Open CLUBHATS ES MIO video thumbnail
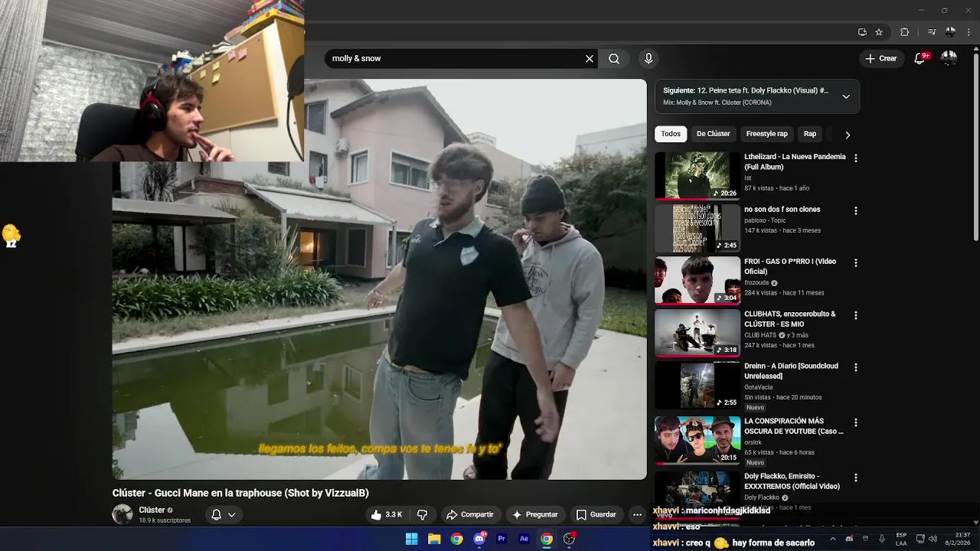Image resolution: width=980 pixels, height=551 pixels. (x=697, y=333)
